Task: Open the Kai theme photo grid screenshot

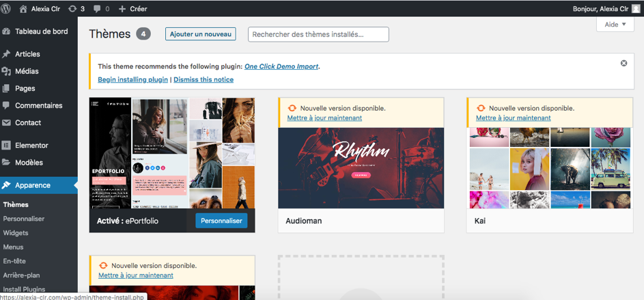Action: pyautogui.click(x=550, y=168)
